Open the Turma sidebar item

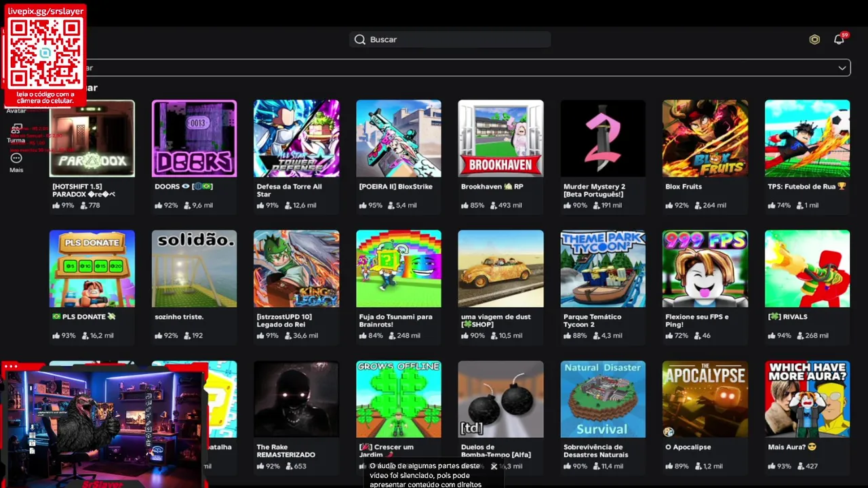(x=16, y=134)
